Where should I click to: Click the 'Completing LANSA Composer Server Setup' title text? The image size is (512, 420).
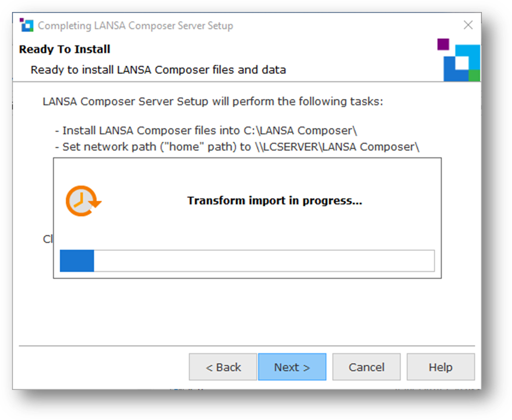[135, 26]
